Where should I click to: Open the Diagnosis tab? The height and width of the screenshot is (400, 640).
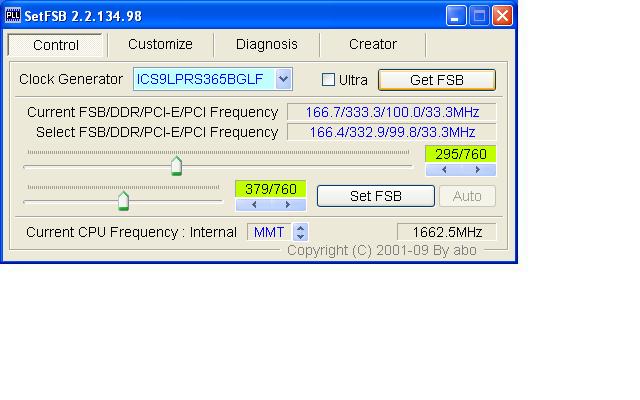point(267,44)
